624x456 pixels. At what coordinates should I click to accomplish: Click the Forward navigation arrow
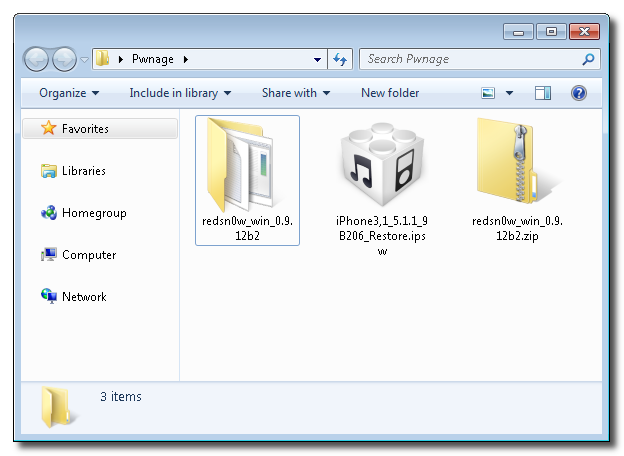pos(64,59)
